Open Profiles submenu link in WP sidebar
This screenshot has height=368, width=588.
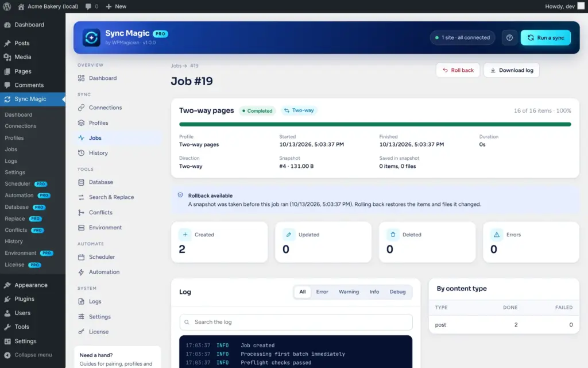click(14, 138)
